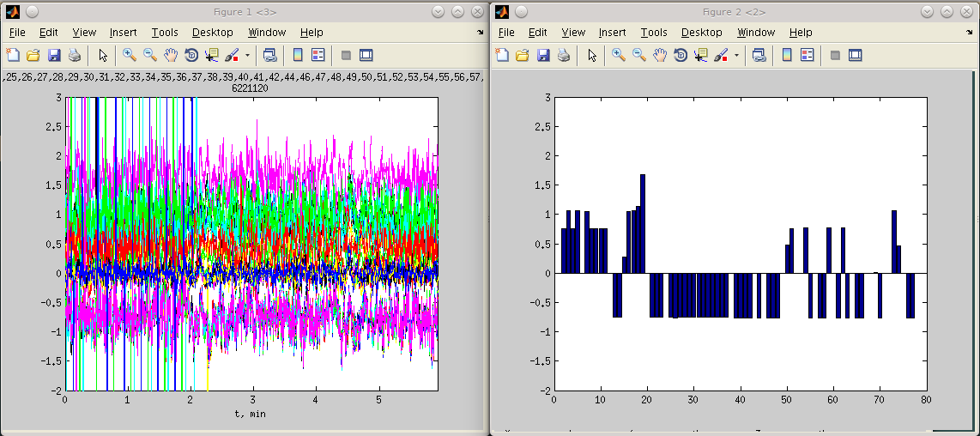980x436 pixels.
Task: Click Link Plot icon in Figure 2 toolbar
Action: click(x=759, y=55)
